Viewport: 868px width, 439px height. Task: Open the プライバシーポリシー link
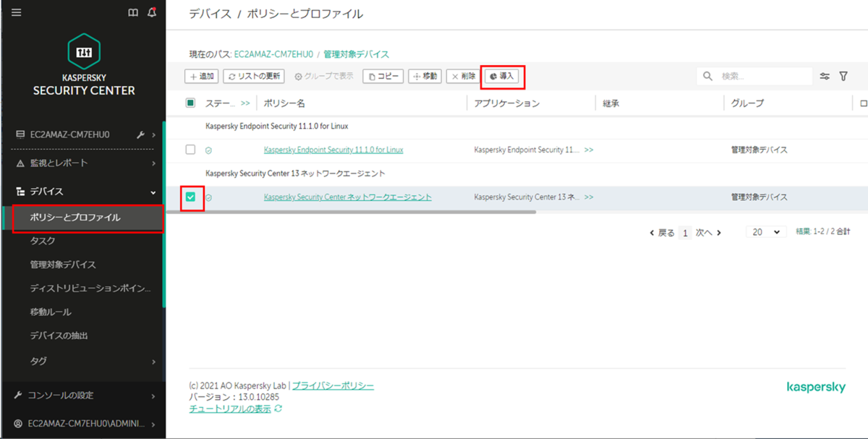[x=333, y=386]
